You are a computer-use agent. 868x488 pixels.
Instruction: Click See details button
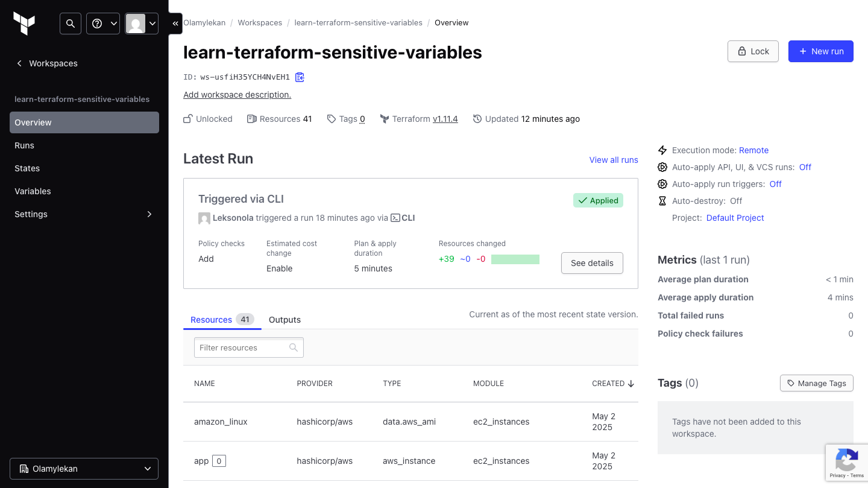click(x=592, y=263)
